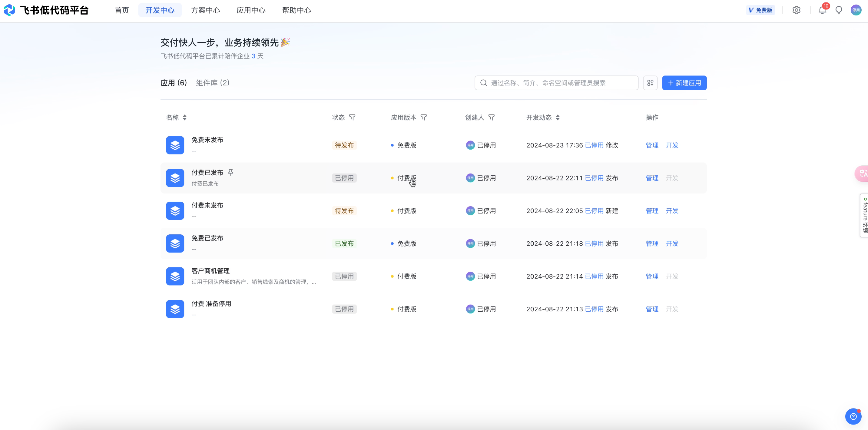Click 待发布 status tag of 免费未发布
This screenshot has width=868, height=430.
[x=344, y=145]
